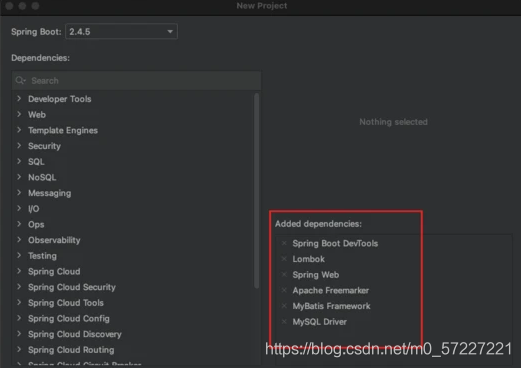Expand the SQL category chevron
This screenshot has height=368, width=521.
[19, 161]
